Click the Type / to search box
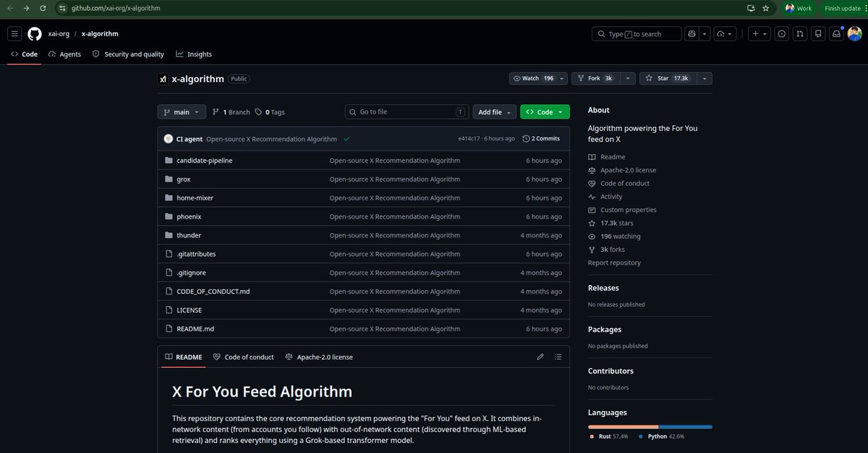Screen dimensions: 868x453 (x=637, y=34)
